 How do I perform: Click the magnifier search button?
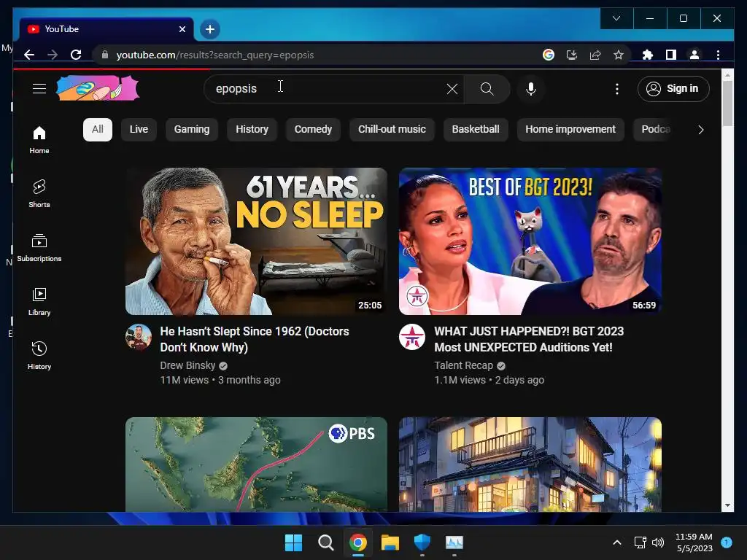487,88
